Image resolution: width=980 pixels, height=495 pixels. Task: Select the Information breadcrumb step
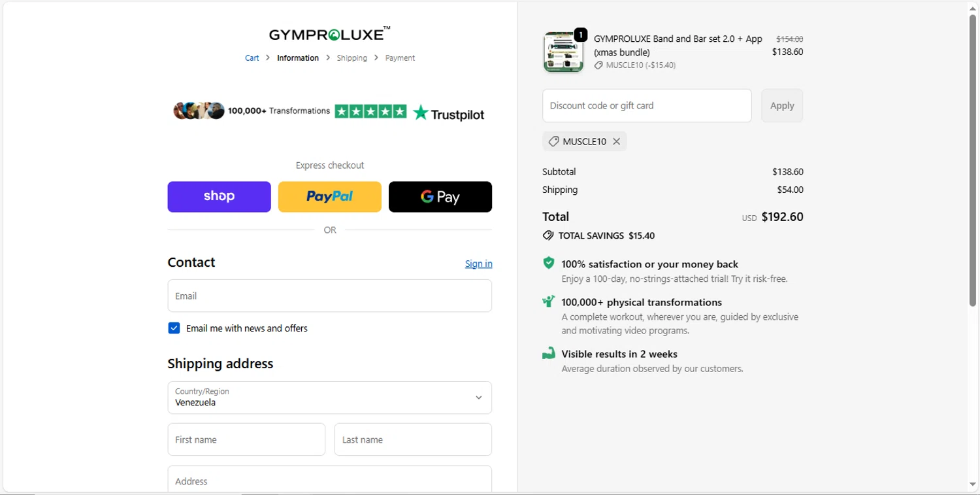298,58
